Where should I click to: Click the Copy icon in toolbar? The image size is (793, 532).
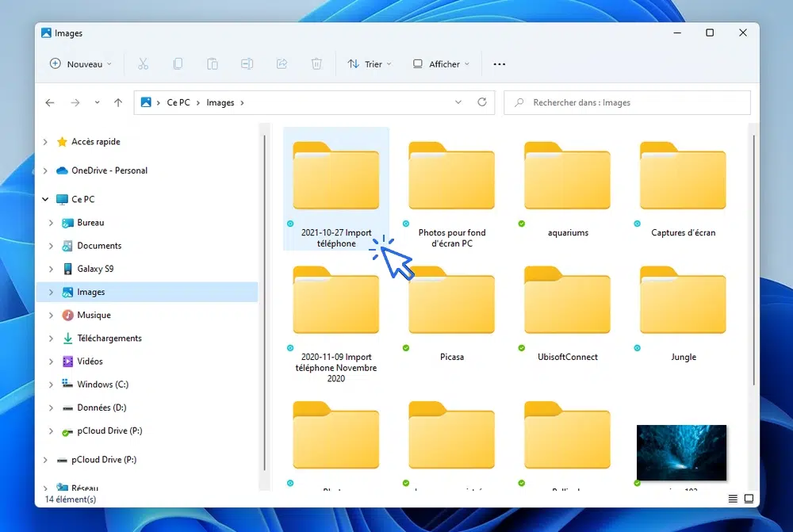178,64
